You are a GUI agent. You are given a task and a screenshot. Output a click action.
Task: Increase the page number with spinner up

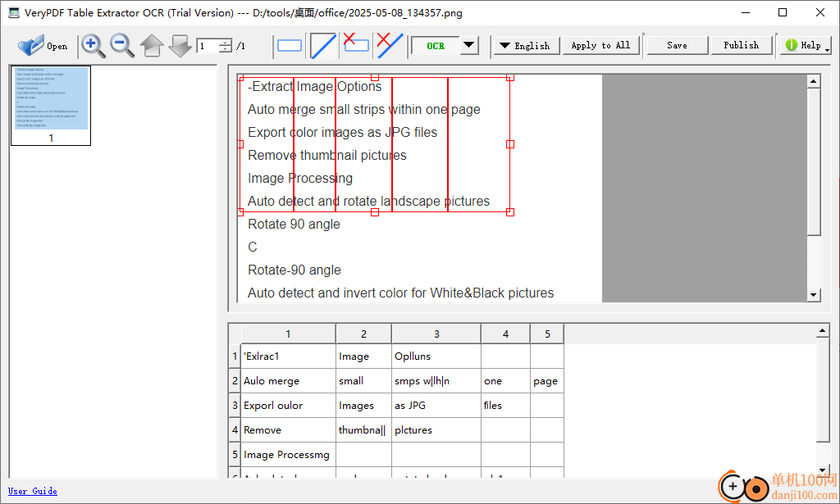click(x=226, y=43)
